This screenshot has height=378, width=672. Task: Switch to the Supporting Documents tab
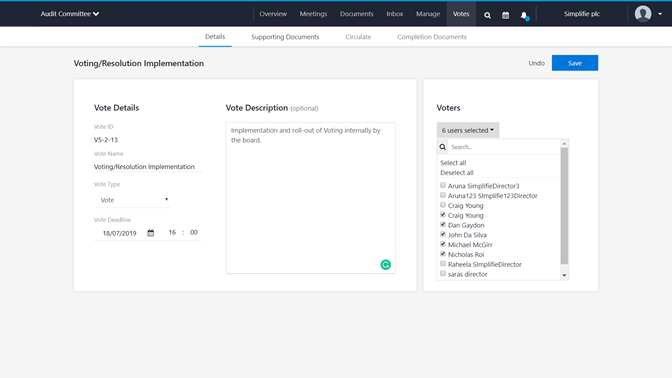[x=285, y=37]
